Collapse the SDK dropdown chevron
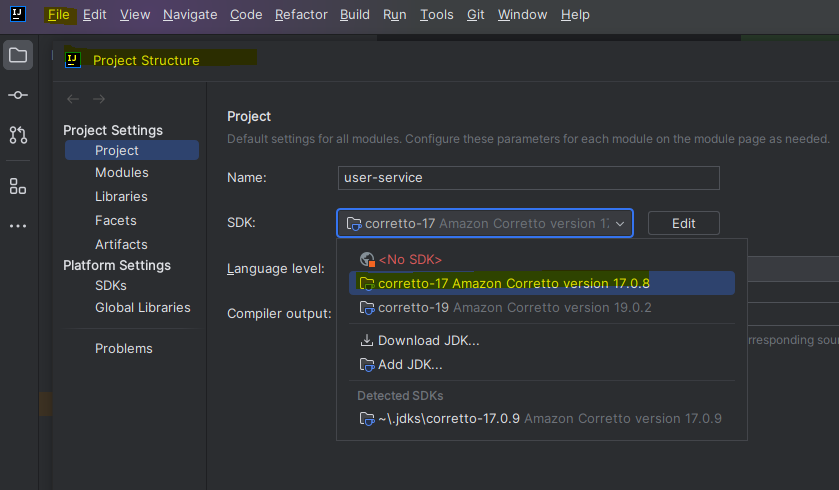This screenshot has height=490, width=839. click(x=620, y=224)
